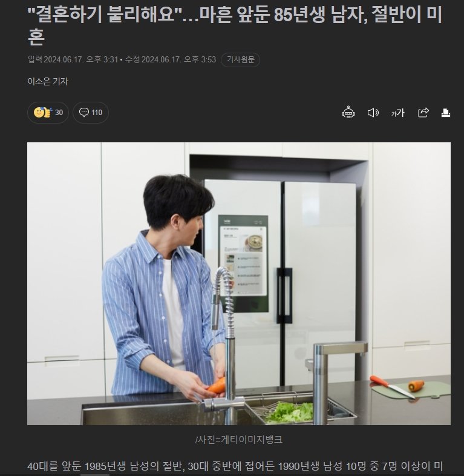464x476 pixels.
Task: Play article audio with the speaker icon
Action: pyautogui.click(x=373, y=113)
